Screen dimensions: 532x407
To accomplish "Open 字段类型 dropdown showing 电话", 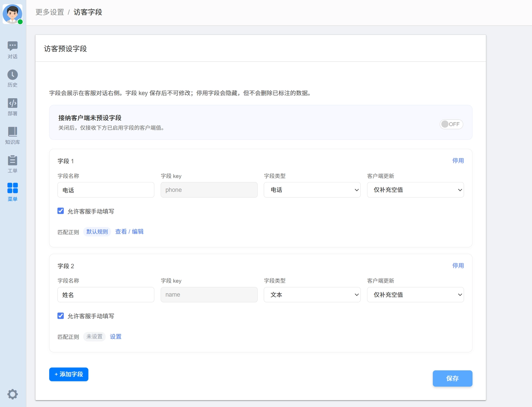I will coord(312,190).
